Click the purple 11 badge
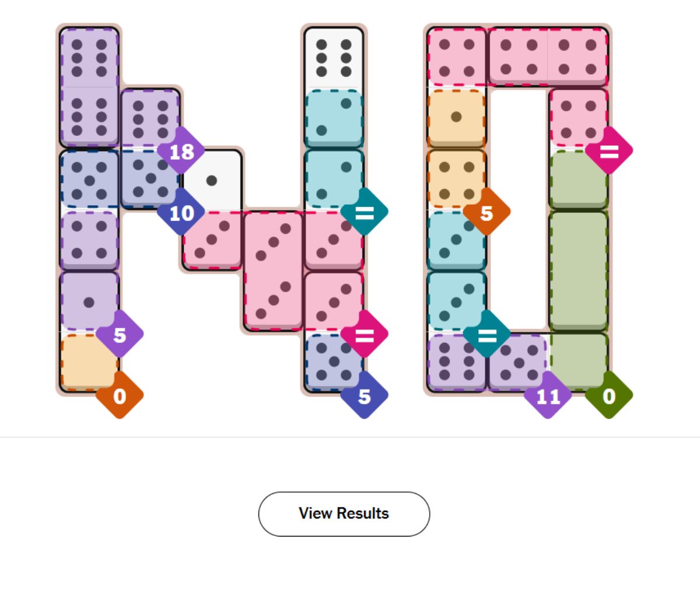This screenshot has width=700, height=589. (547, 397)
